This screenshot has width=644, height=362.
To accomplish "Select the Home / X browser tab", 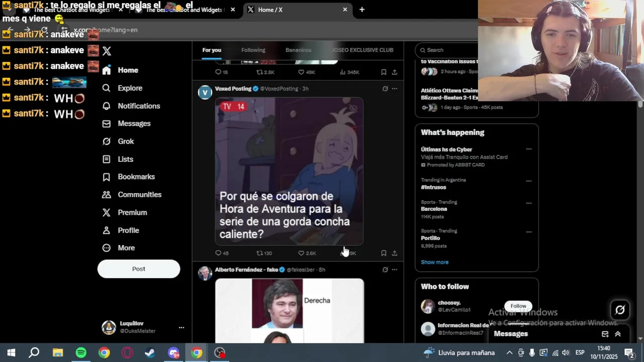I will click(297, 10).
